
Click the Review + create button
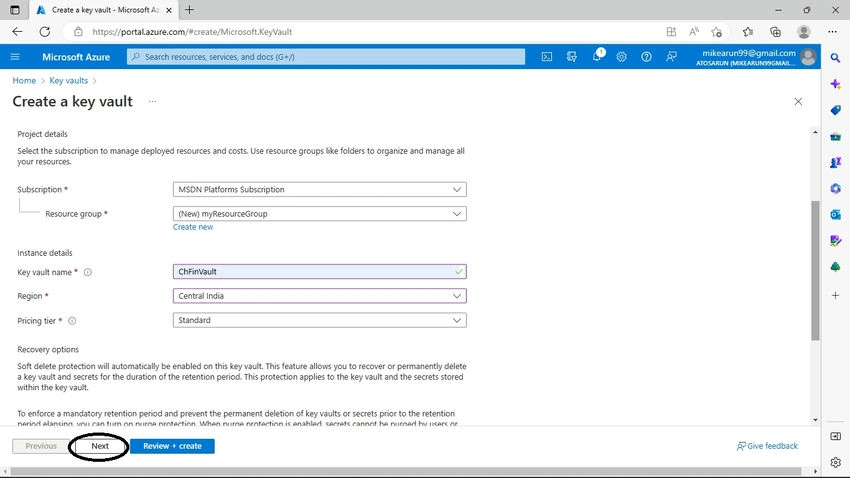[x=172, y=446]
